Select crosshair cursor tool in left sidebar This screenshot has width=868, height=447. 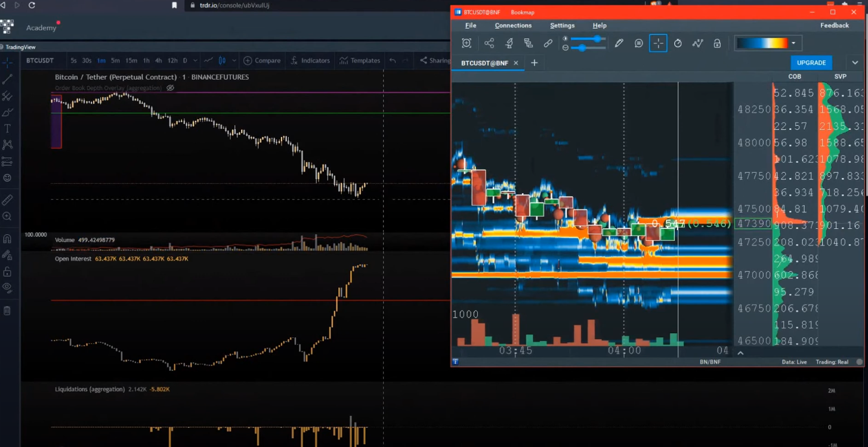[7, 62]
